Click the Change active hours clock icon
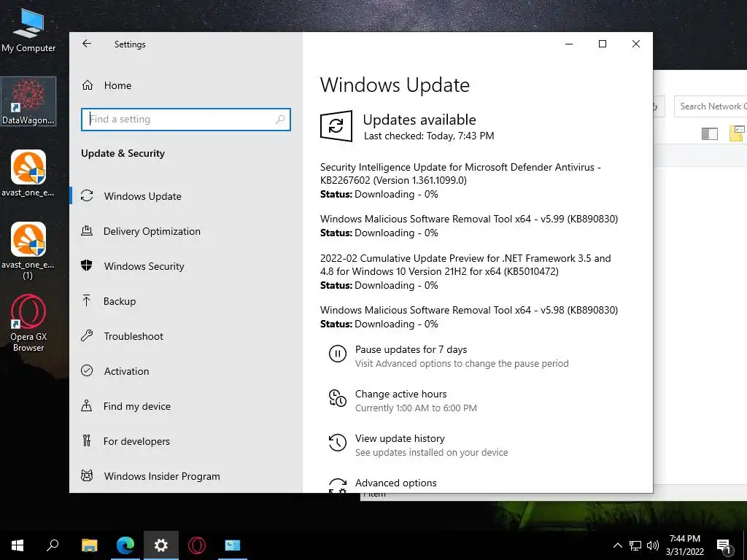The height and width of the screenshot is (560, 747). point(337,398)
